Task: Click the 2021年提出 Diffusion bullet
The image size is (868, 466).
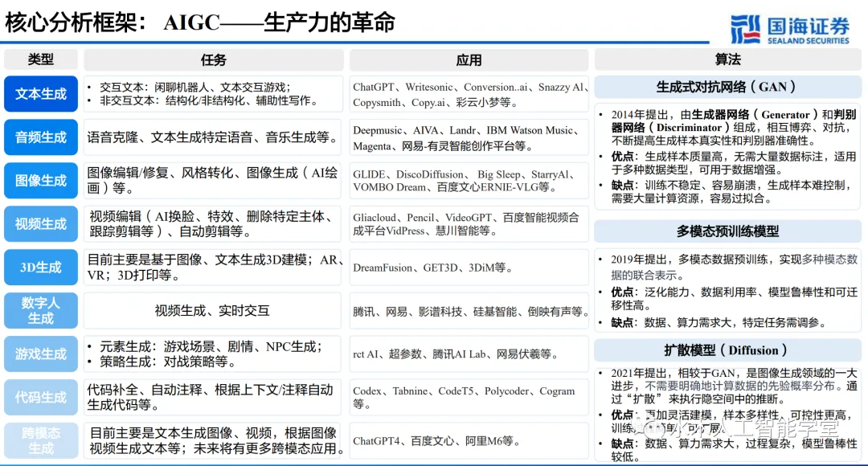Action: 728,386
